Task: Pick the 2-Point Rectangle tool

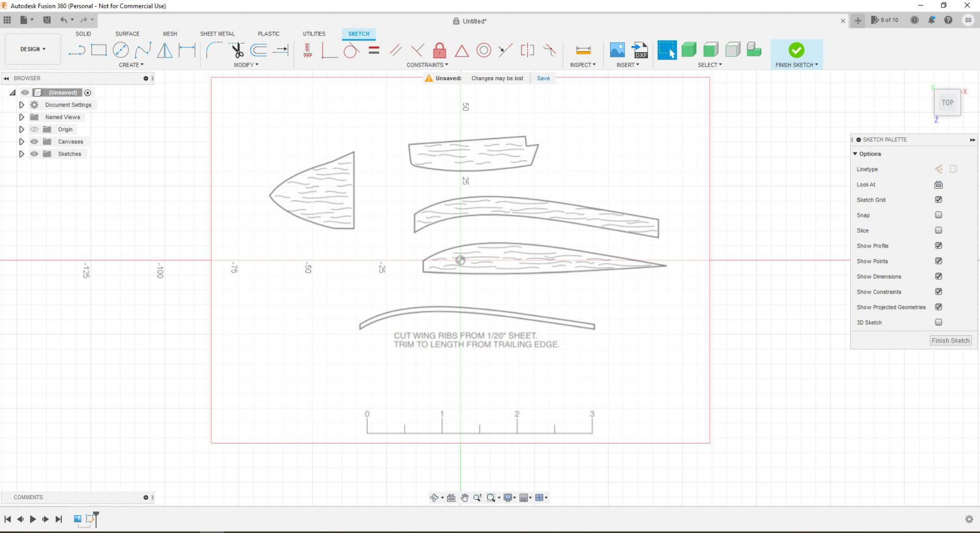Action: 99,50
